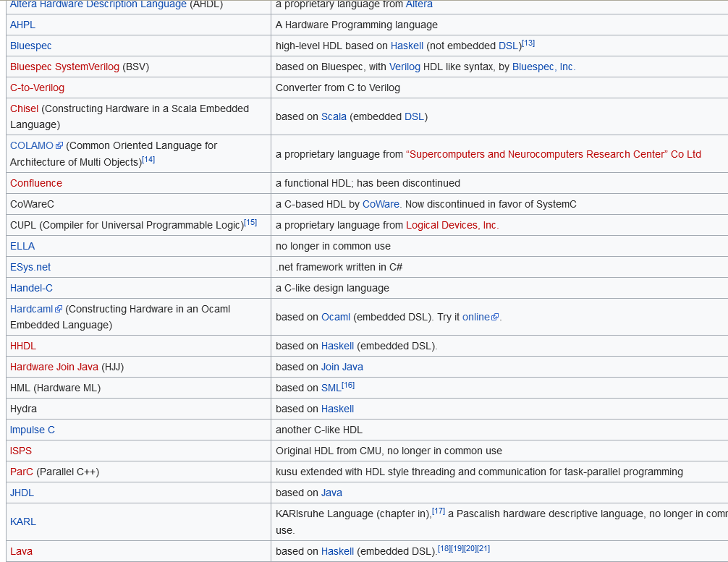This screenshot has height=562, width=728.
Task: Click the DSL link in Chisel row
Action: coord(414,116)
